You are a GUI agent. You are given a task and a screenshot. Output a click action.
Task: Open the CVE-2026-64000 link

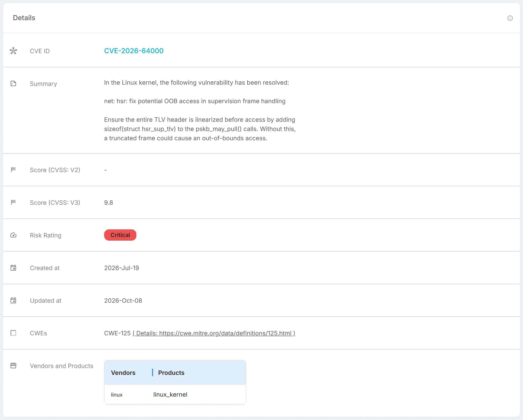click(134, 51)
